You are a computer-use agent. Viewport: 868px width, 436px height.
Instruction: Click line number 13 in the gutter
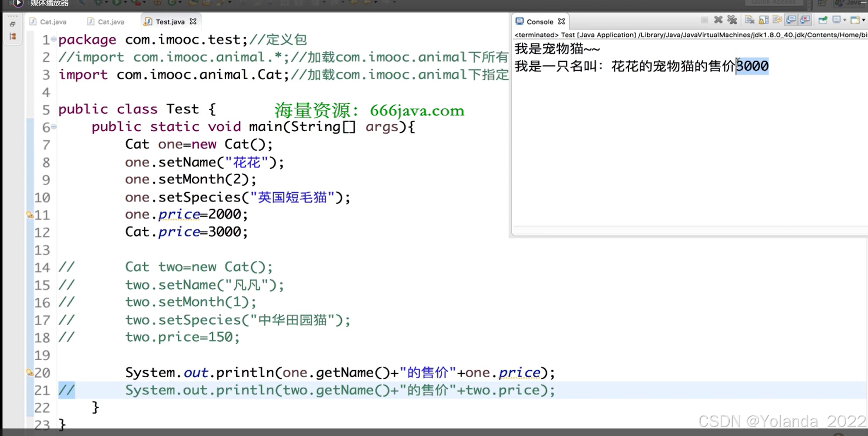(x=42, y=250)
